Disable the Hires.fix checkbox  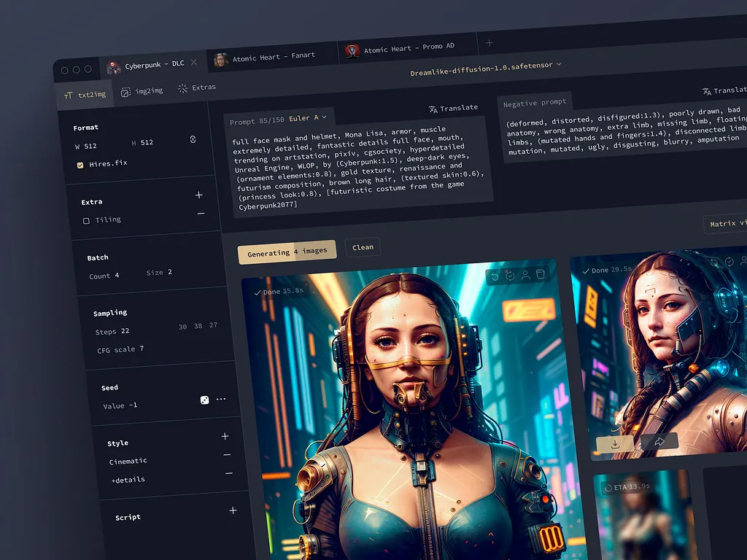[80, 165]
